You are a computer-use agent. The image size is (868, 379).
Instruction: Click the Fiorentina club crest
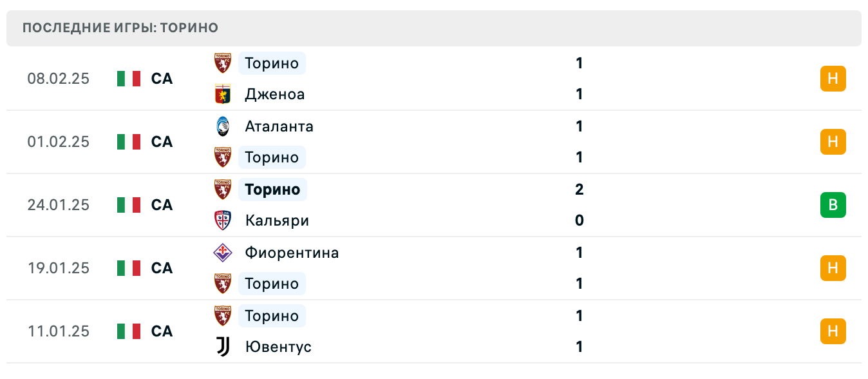coord(222,252)
